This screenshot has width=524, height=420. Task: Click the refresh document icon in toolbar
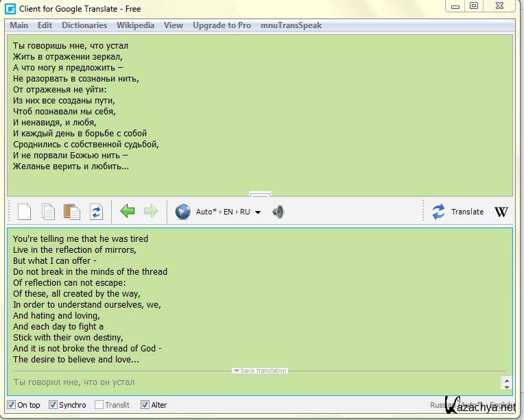[96, 212]
